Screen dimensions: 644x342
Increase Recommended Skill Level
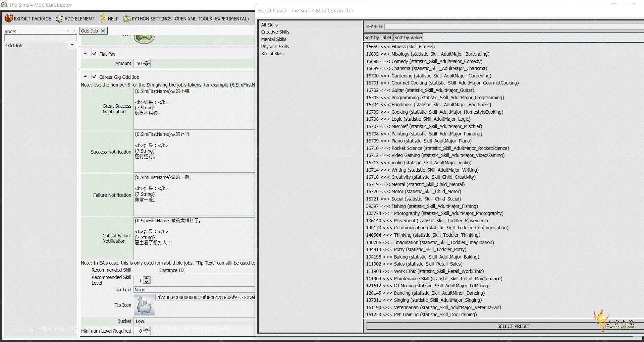pos(147,278)
